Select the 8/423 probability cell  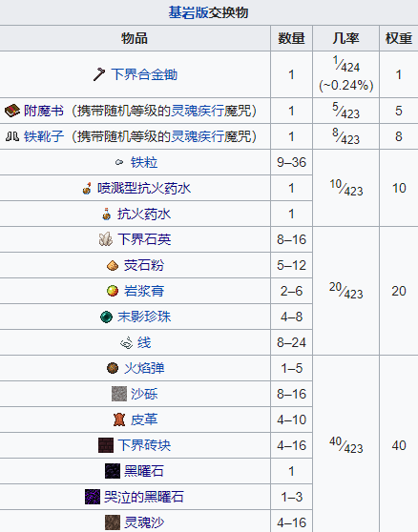pyautogui.click(x=345, y=136)
